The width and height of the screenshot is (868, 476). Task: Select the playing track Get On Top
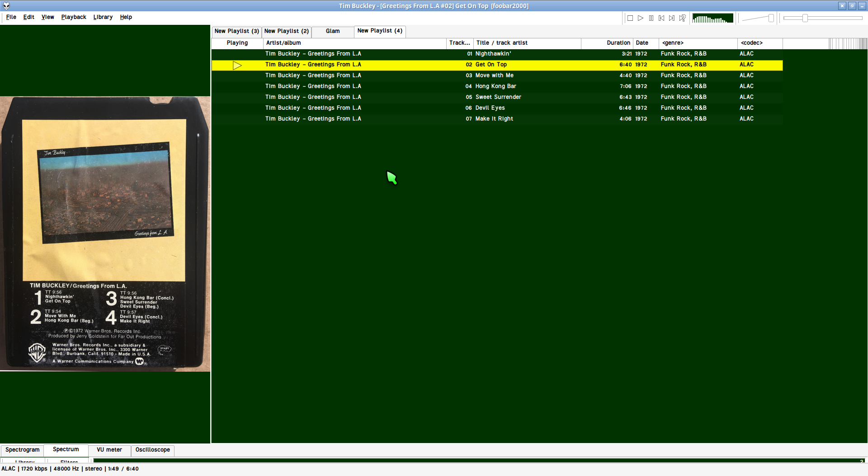pyautogui.click(x=497, y=65)
